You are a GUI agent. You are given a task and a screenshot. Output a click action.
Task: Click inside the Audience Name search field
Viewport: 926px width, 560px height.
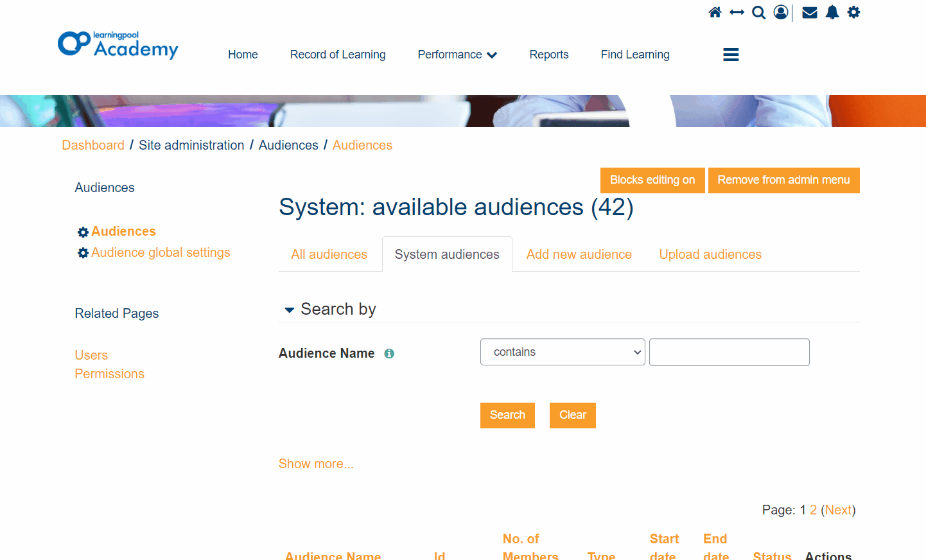[x=729, y=352]
